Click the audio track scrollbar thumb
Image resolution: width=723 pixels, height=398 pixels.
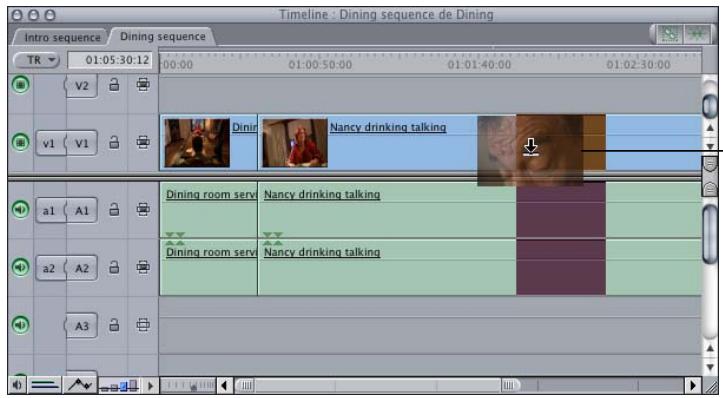[x=710, y=234]
